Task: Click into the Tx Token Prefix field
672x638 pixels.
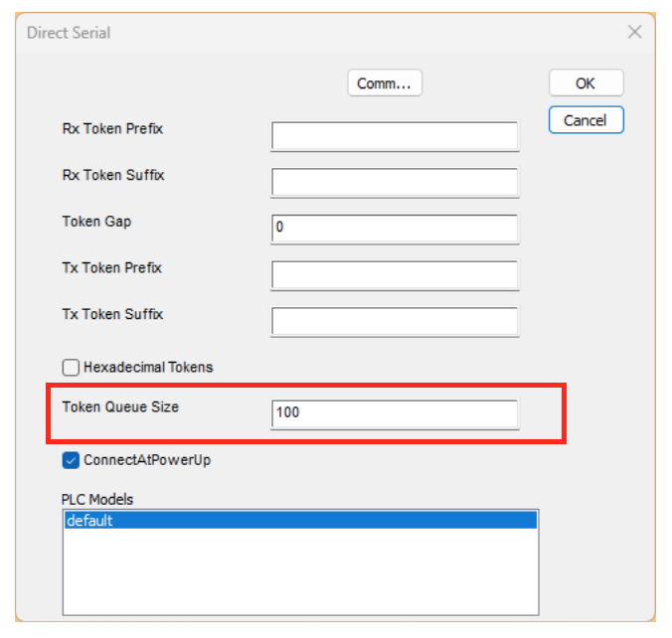Action: (x=394, y=274)
